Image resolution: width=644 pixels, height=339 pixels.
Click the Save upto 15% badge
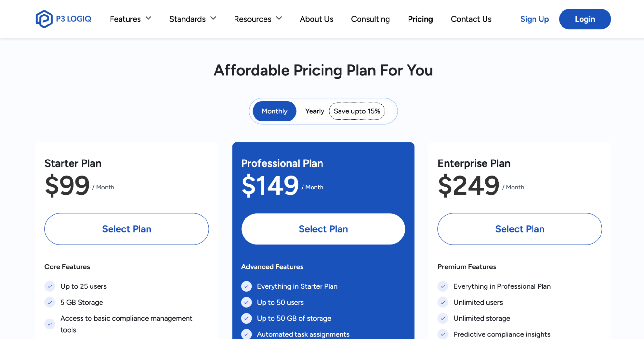[x=357, y=111]
